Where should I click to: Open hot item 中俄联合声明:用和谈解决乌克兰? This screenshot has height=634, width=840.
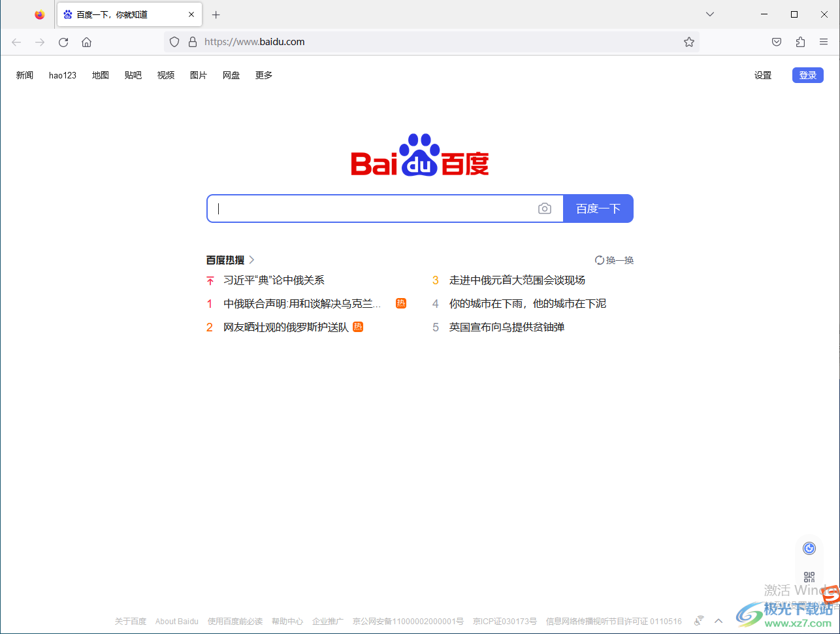302,304
